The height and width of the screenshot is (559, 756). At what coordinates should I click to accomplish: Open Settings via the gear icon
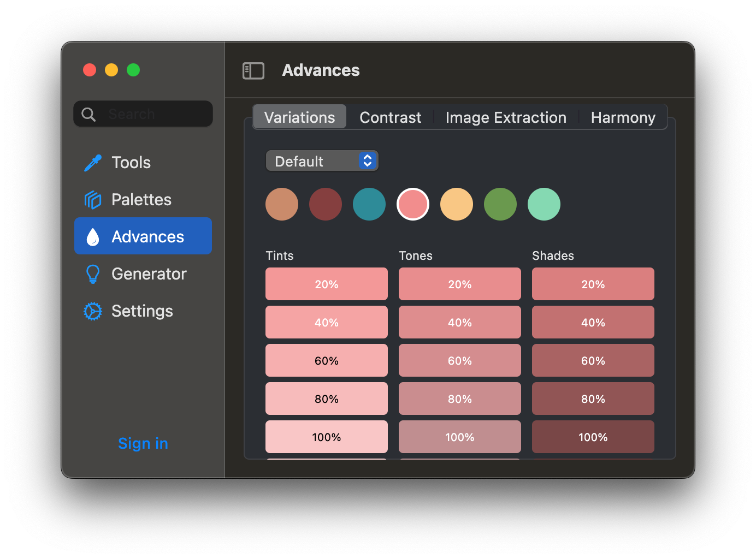pos(93,311)
